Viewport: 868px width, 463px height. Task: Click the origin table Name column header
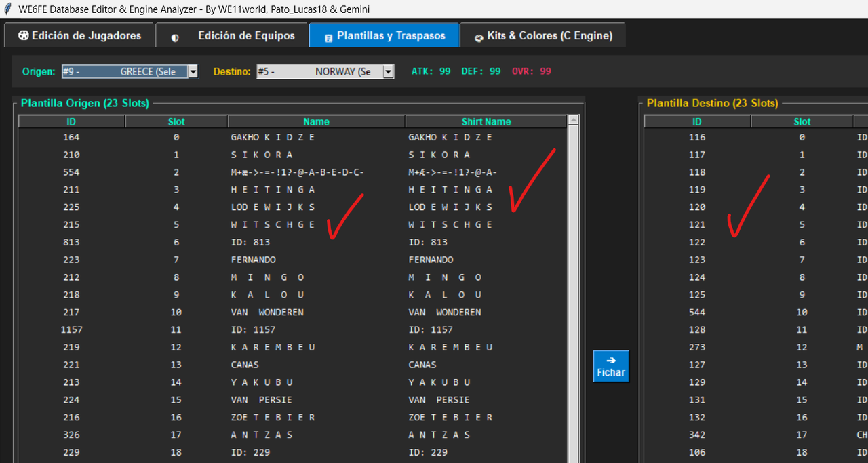pos(316,121)
